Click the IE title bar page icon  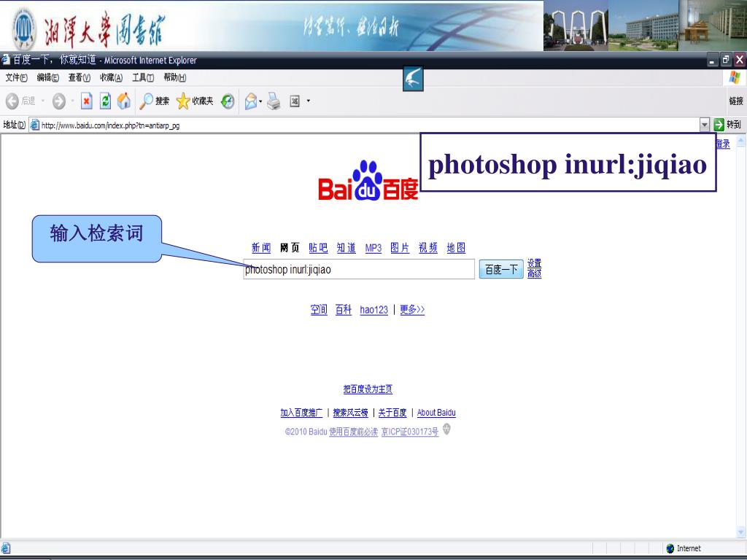[6, 60]
